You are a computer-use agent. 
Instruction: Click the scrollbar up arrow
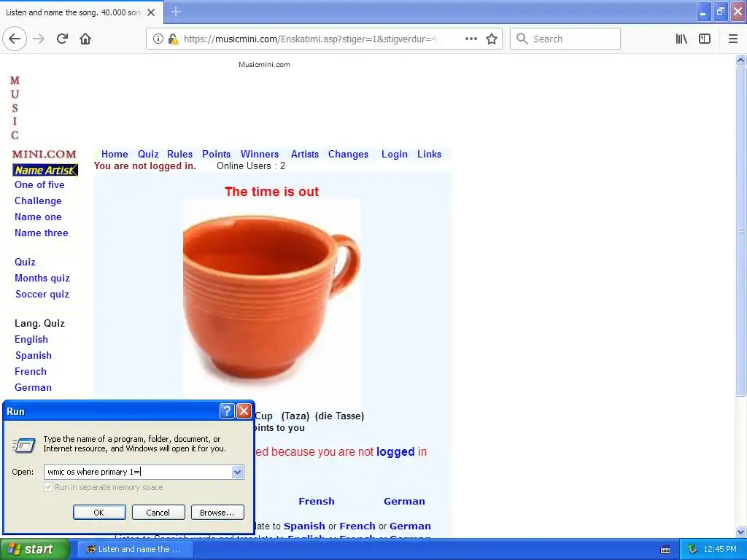pos(741,60)
